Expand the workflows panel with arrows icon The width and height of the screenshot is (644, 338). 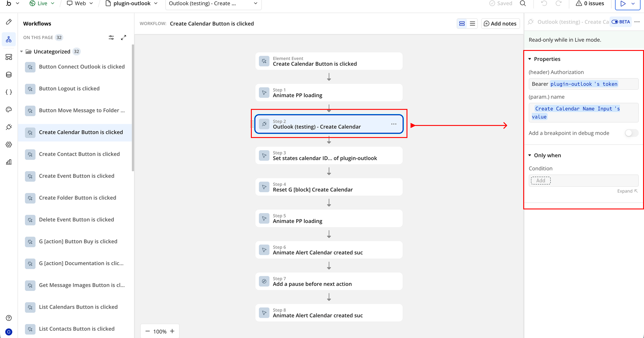(123, 38)
